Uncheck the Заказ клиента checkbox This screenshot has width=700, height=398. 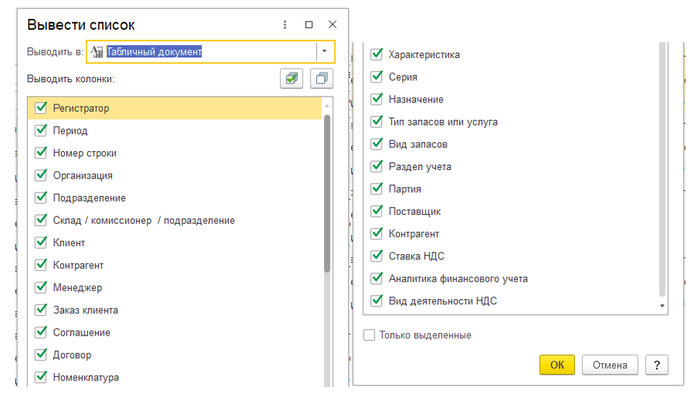point(41,309)
